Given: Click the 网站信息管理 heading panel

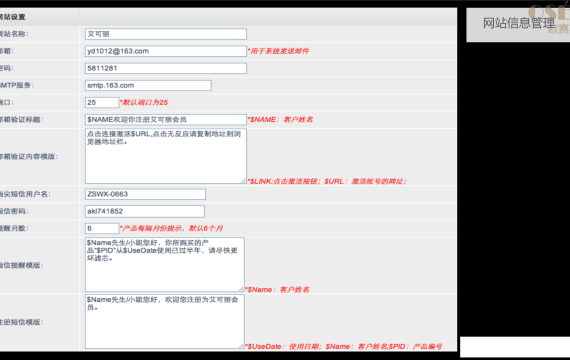Looking at the screenshot, I should pos(518,25).
